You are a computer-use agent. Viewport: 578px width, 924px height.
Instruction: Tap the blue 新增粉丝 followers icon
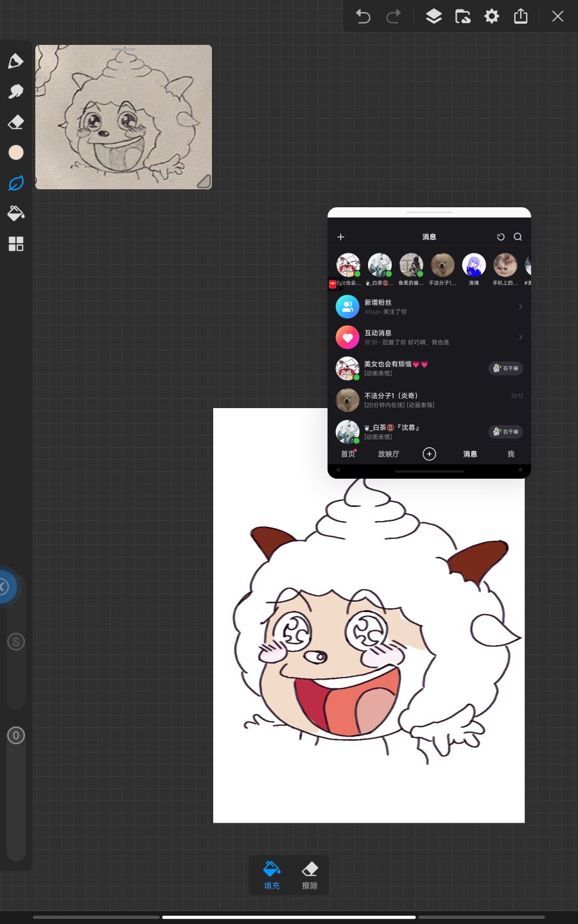347,307
